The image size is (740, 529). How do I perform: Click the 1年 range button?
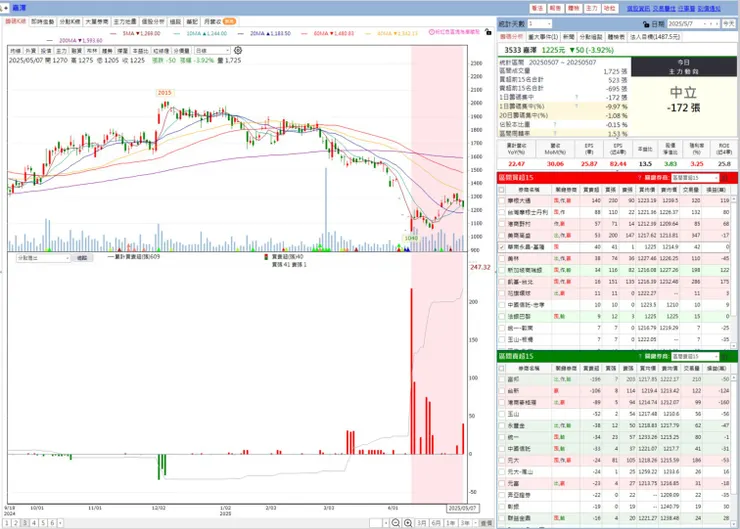[x=451, y=523]
